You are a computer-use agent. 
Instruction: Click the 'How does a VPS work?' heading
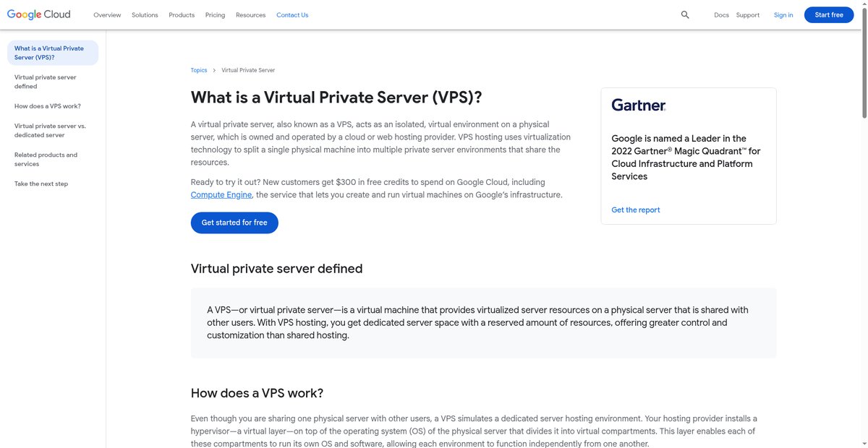click(x=257, y=393)
